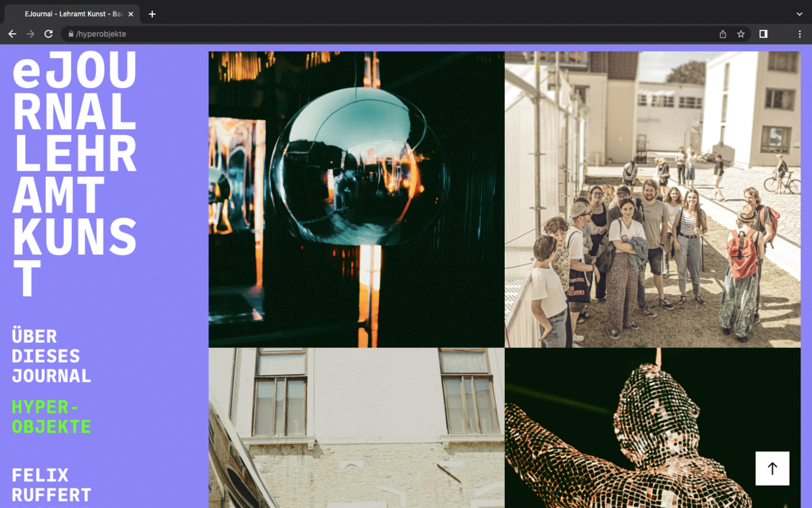Viewport: 812px width, 508px height.
Task: Close the EJournal browser tab
Action: [131, 14]
